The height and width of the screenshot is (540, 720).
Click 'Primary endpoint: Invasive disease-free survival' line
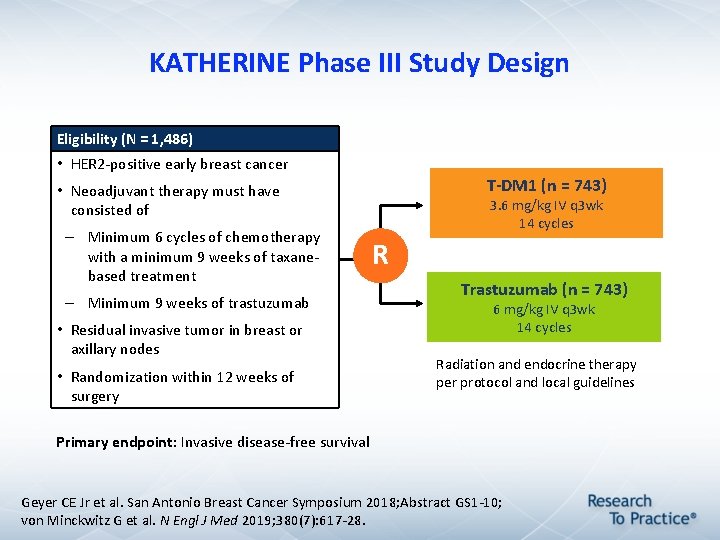[213, 442]
